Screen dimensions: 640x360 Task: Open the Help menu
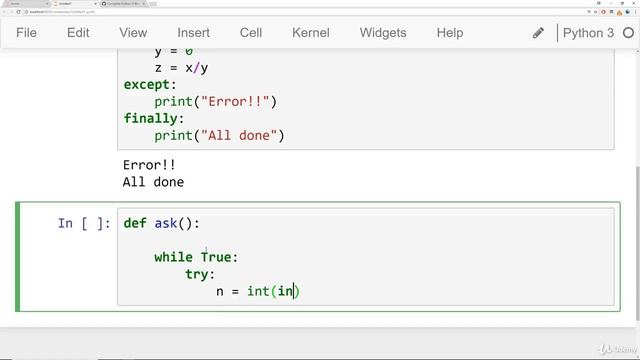click(x=450, y=33)
